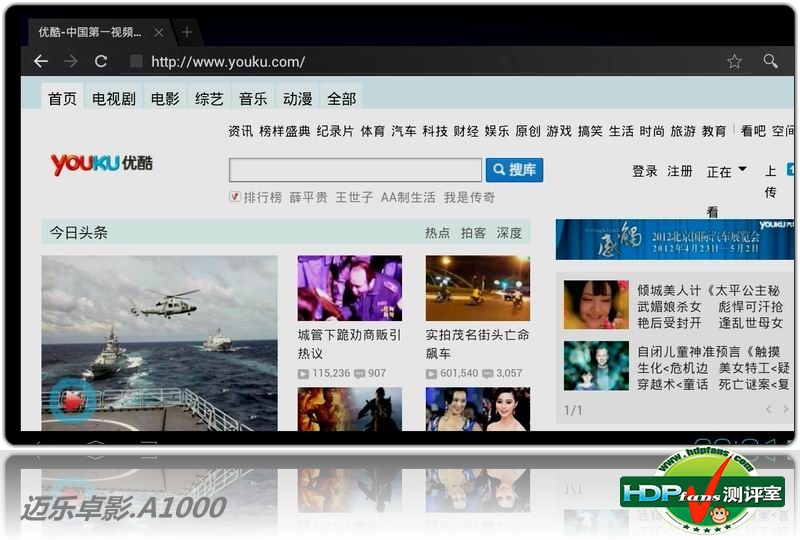Open the 看吧 link
The height and width of the screenshot is (540, 800).
click(754, 131)
